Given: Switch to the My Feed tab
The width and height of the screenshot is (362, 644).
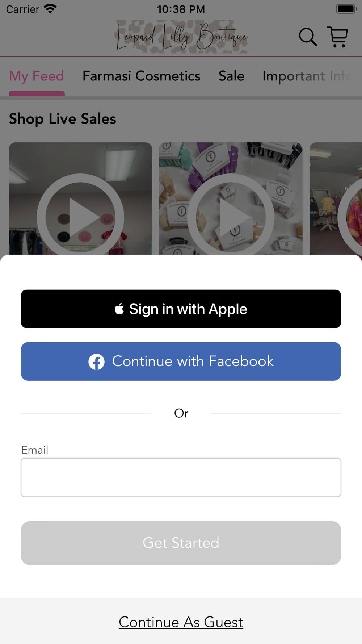Looking at the screenshot, I should (x=37, y=76).
